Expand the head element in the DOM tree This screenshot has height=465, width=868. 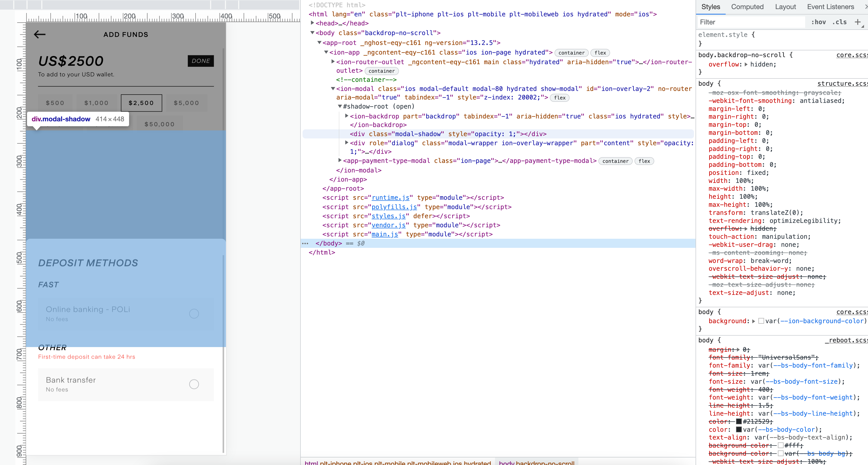pyautogui.click(x=312, y=23)
